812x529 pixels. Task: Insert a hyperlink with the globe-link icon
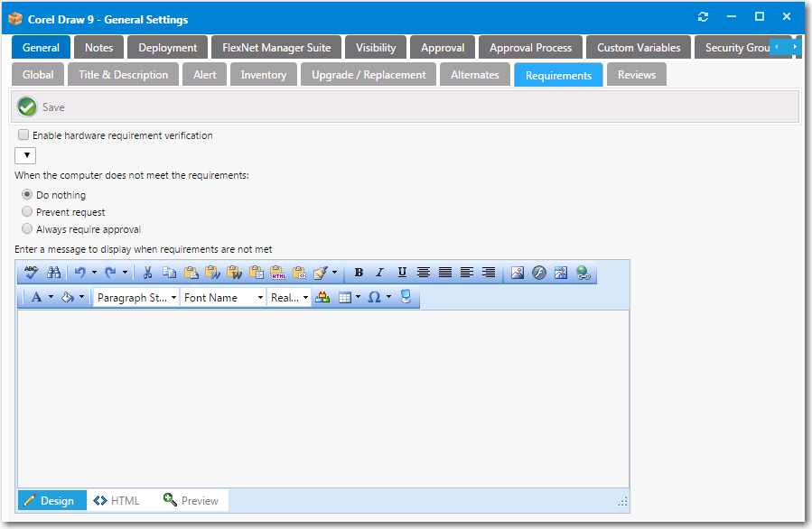[x=582, y=273]
